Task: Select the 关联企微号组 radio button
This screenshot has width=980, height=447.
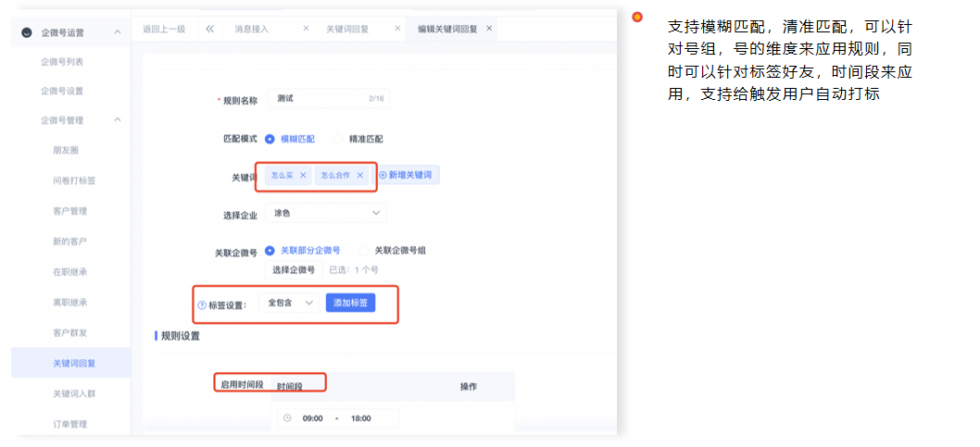Action: pos(364,251)
